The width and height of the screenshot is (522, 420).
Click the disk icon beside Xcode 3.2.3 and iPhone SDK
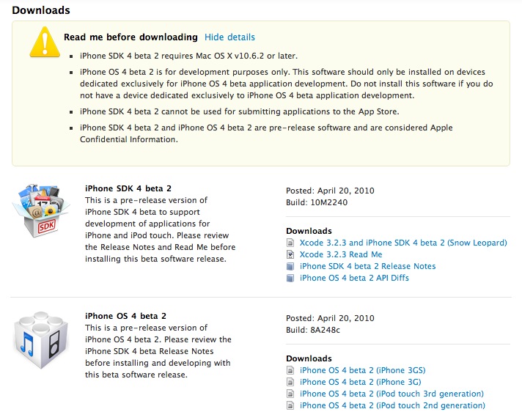point(291,243)
